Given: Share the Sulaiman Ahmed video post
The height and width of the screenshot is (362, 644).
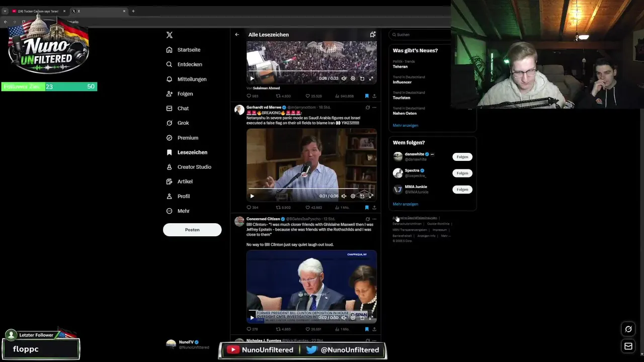Looking at the screenshot, I should click(x=374, y=96).
